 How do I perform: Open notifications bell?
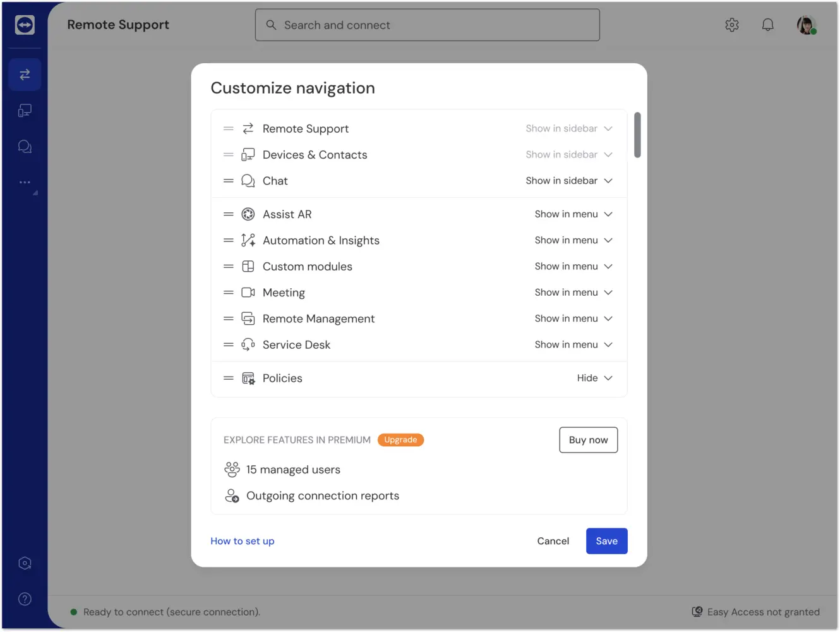click(x=767, y=25)
